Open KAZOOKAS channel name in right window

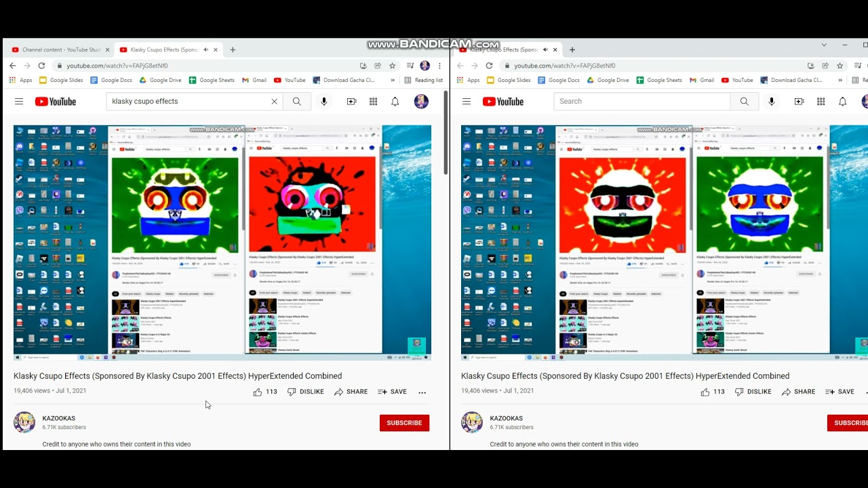tap(507, 419)
